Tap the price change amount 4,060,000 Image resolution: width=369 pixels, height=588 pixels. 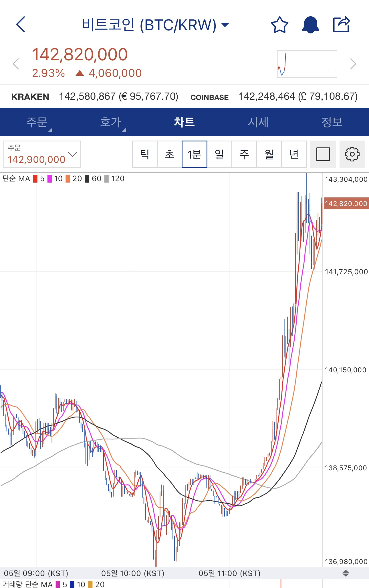point(115,73)
